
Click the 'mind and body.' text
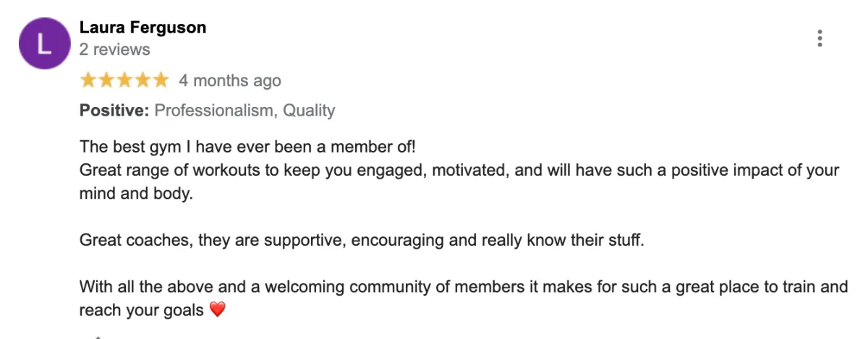click(x=136, y=194)
